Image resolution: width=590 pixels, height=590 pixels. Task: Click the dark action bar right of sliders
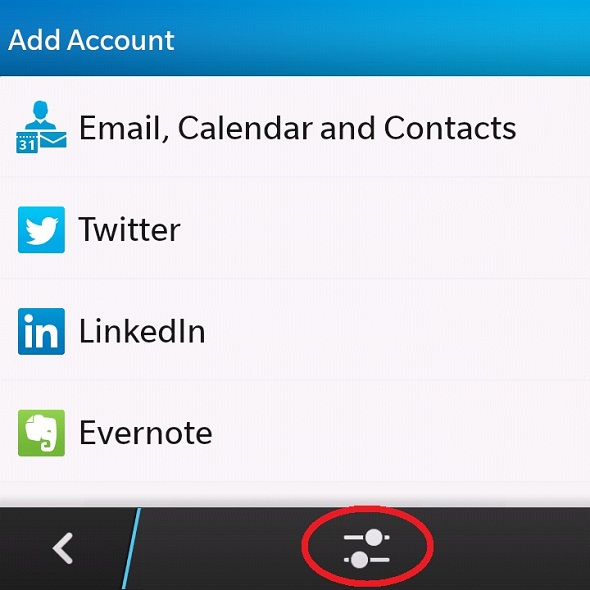[512, 548]
